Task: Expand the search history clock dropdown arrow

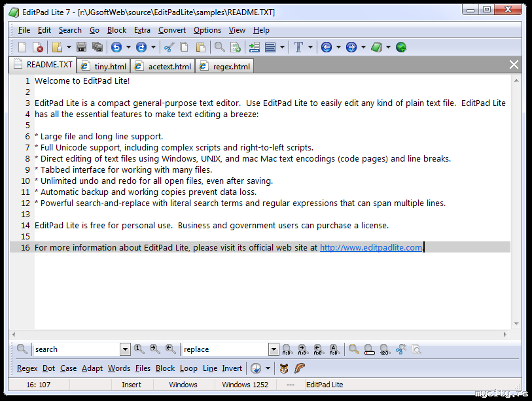Action: (x=268, y=368)
